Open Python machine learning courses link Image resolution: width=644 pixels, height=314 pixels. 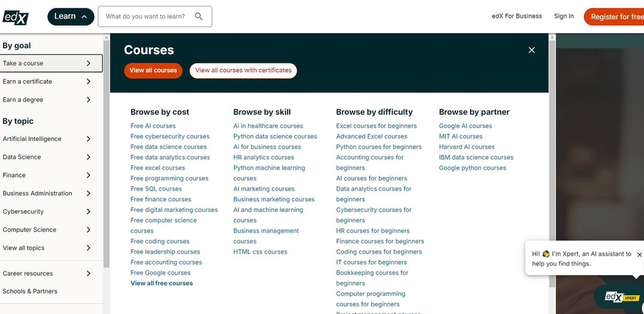(269, 173)
